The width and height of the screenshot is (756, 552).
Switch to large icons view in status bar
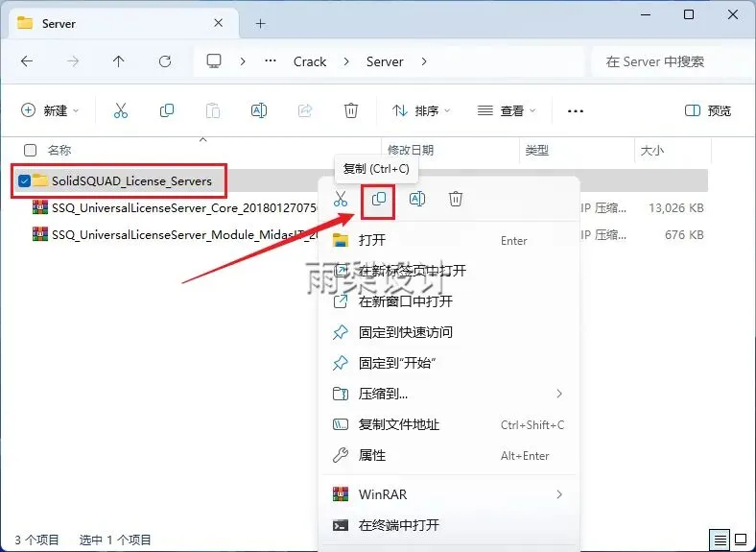point(741,540)
